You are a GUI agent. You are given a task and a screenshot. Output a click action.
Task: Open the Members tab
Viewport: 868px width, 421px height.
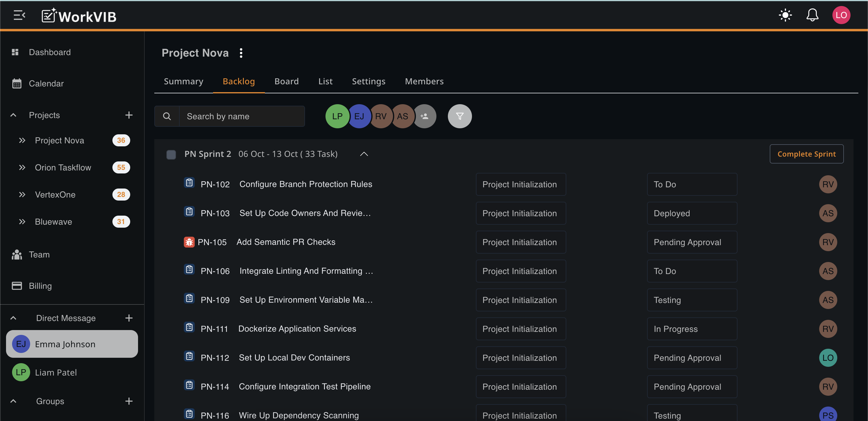click(x=424, y=81)
